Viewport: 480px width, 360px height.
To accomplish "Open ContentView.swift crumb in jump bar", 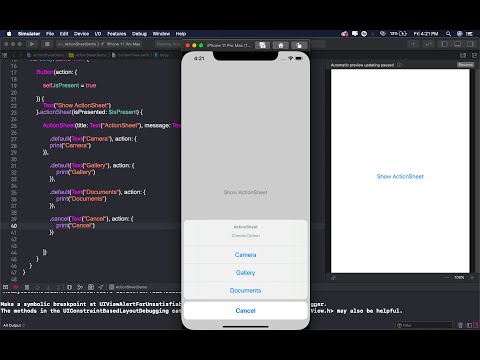I will pyautogui.click(x=131, y=55).
